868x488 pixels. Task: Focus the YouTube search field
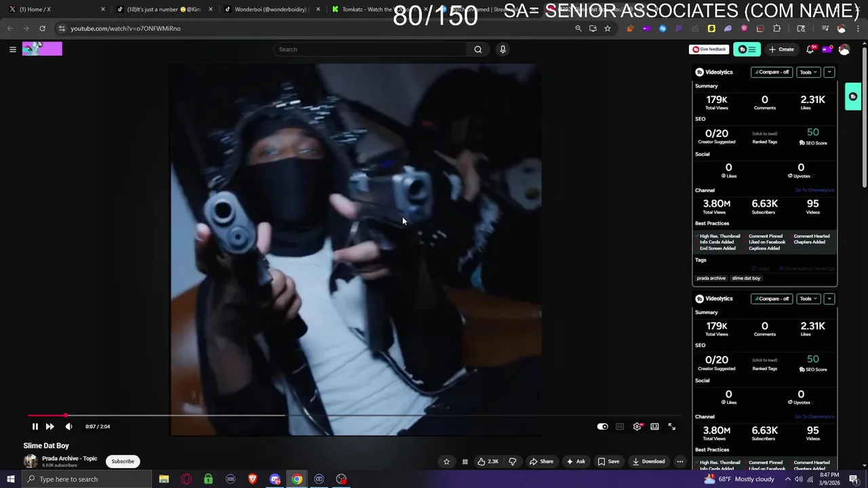pos(372,49)
